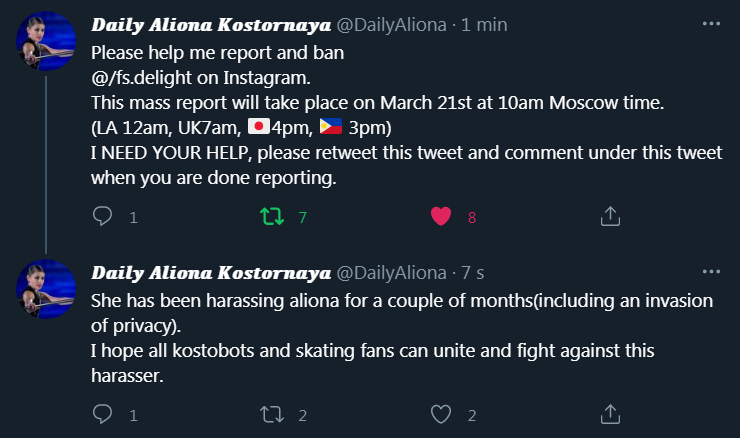740x438 pixels.
Task: Retweet the mass report tweet
Action: (271, 216)
